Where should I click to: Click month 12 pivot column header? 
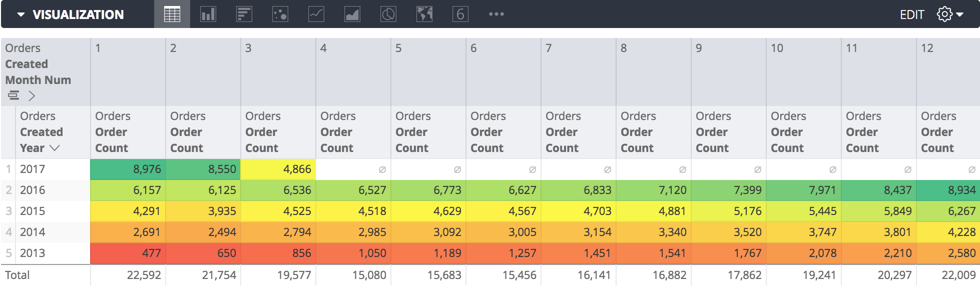pyautogui.click(x=927, y=48)
